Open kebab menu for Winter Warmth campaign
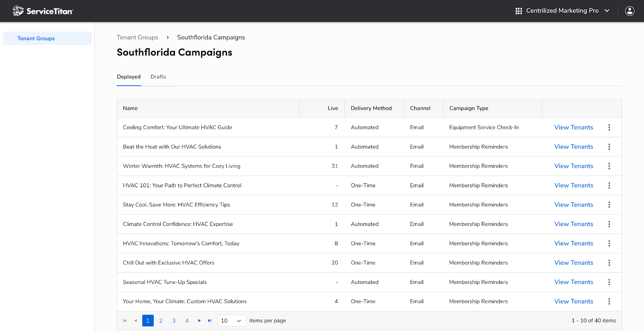Screen dimensions: 644x332 [x=609, y=166]
